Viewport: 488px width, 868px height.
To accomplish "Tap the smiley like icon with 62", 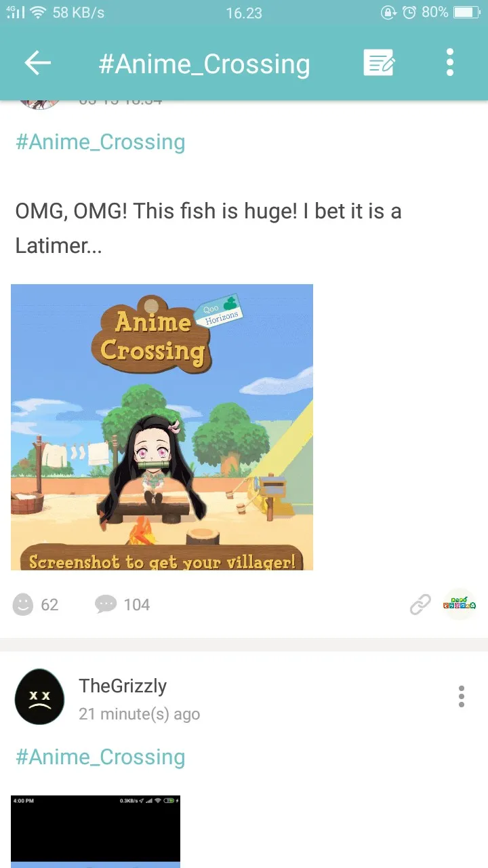I will pos(23,604).
